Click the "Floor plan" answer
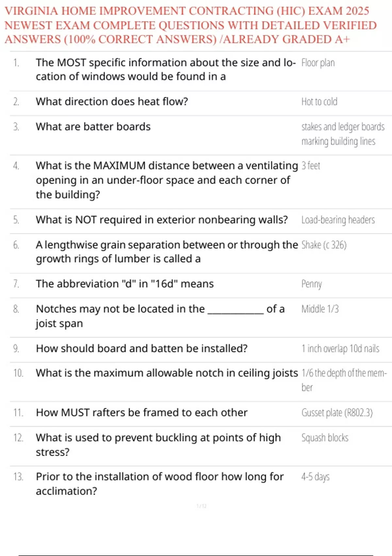This screenshot has width=392, height=556. click(x=318, y=63)
